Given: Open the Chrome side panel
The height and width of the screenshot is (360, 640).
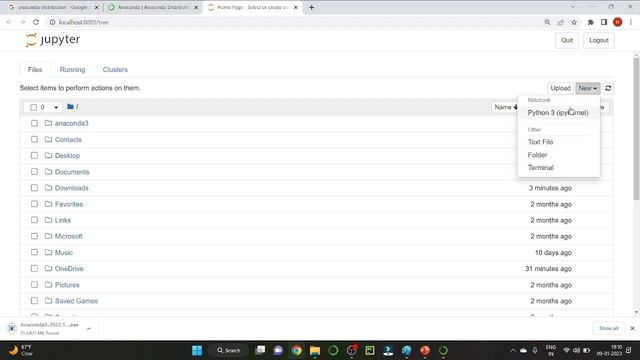Looking at the screenshot, I should pyautogui.click(x=604, y=22).
